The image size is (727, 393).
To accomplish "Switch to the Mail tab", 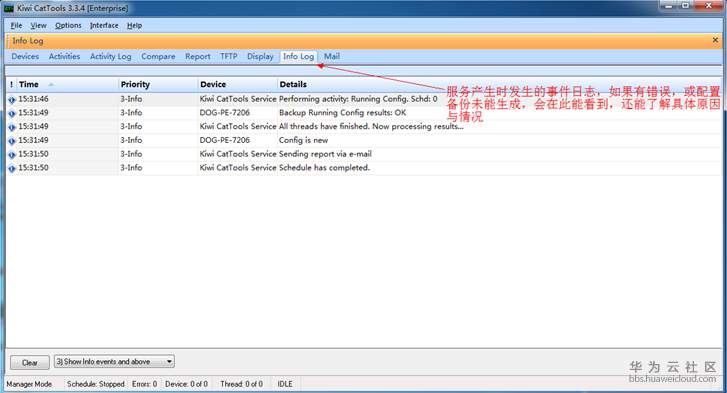I will coord(332,56).
